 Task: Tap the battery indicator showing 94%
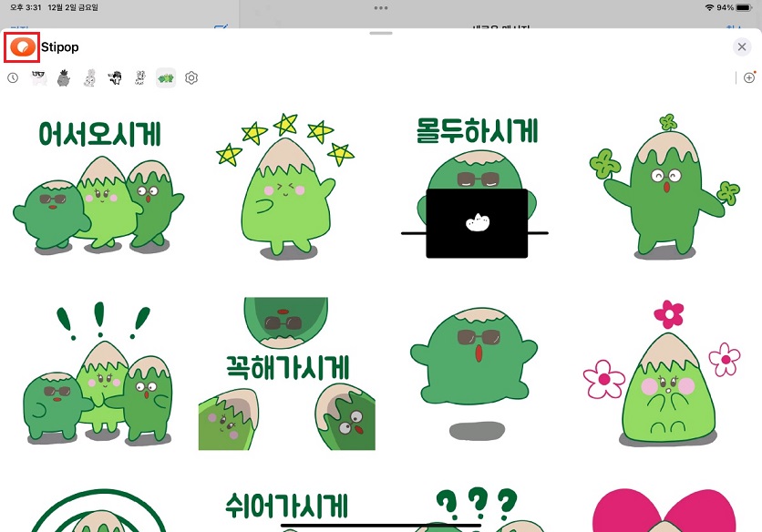tap(735, 8)
